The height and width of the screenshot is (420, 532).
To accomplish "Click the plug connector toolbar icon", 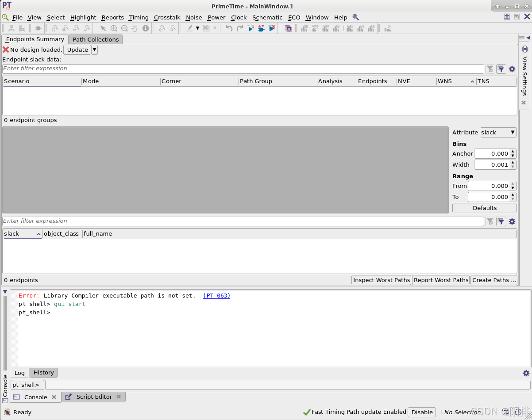I will (38, 28).
